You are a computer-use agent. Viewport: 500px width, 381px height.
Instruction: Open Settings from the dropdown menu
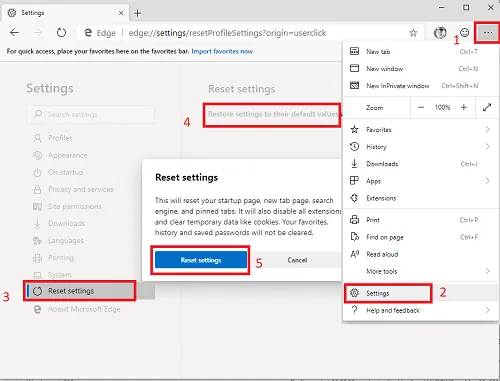coord(421,293)
